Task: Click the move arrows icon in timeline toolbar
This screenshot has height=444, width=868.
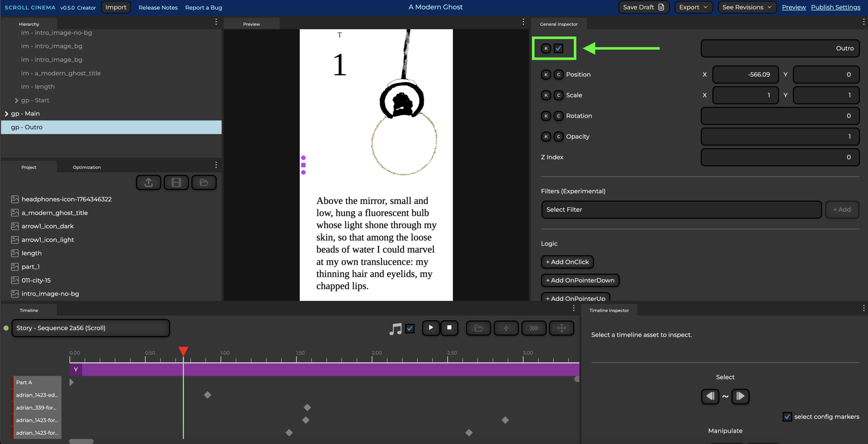Action: click(x=561, y=328)
